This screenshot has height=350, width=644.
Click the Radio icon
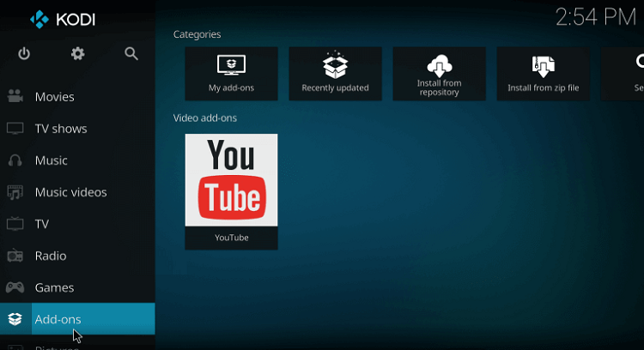[15, 256]
